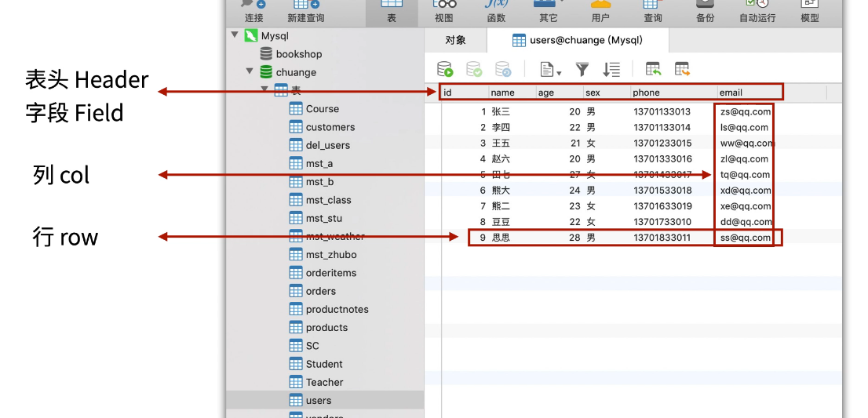
Task: Open the 其它 (Other) toolbar button
Action: coord(548,13)
